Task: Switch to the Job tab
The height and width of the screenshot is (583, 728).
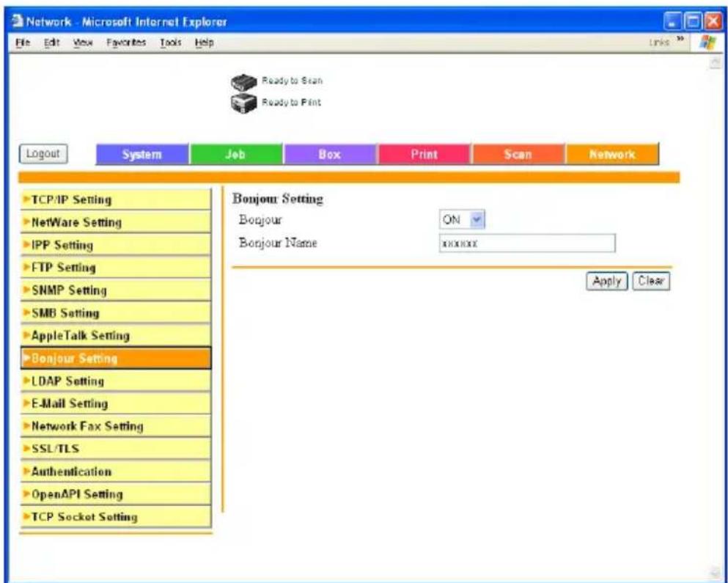Action: pos(236,154)
